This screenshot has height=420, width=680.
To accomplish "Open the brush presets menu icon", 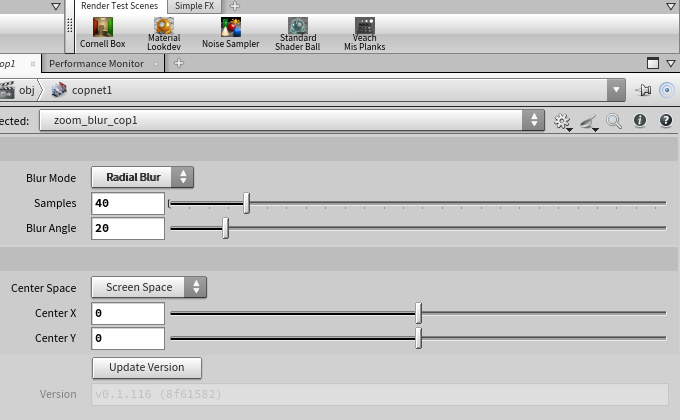I will (x=589, y=122).
